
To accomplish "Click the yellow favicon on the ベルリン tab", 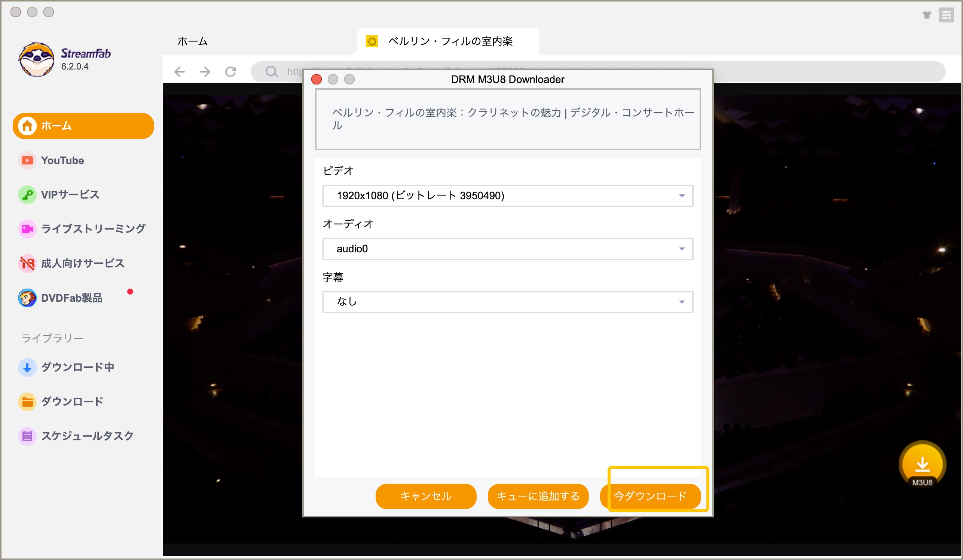I will [372, 41].
